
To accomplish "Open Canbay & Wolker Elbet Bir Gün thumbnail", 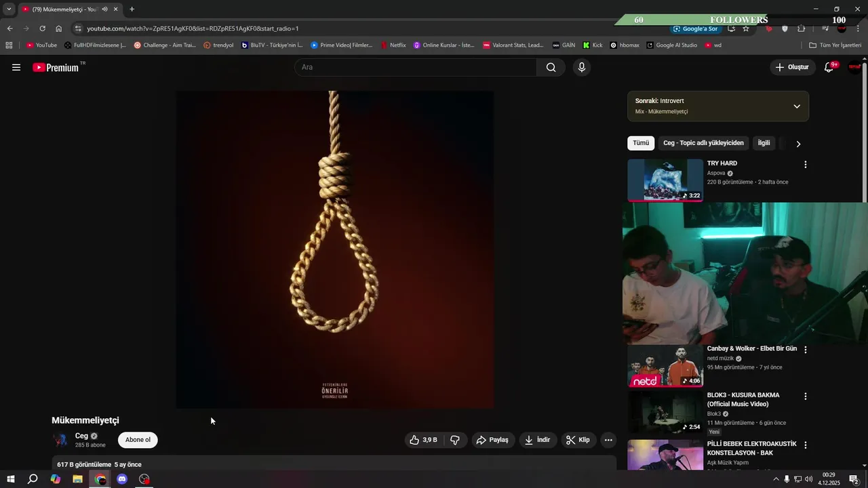I will click(x=665, y=366).
